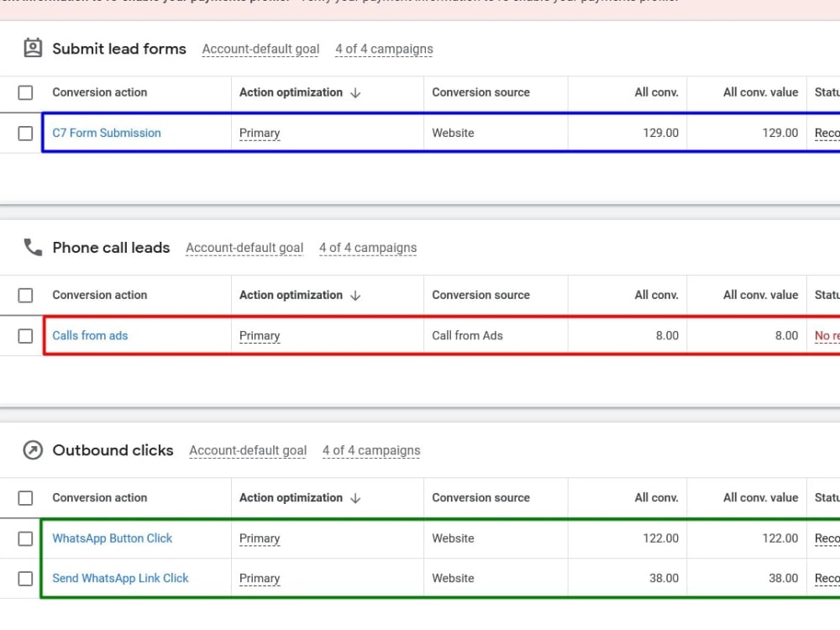The width and height of the screenshot is (840, 630).
Task: Tick the WhatsApp Button Click checkbox
Action: pos(25,538)
